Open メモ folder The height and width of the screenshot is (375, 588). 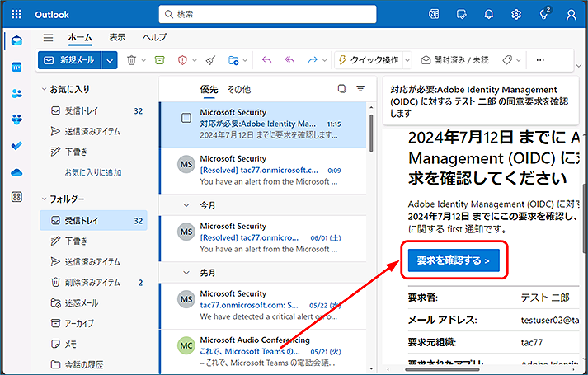(93, 344)
